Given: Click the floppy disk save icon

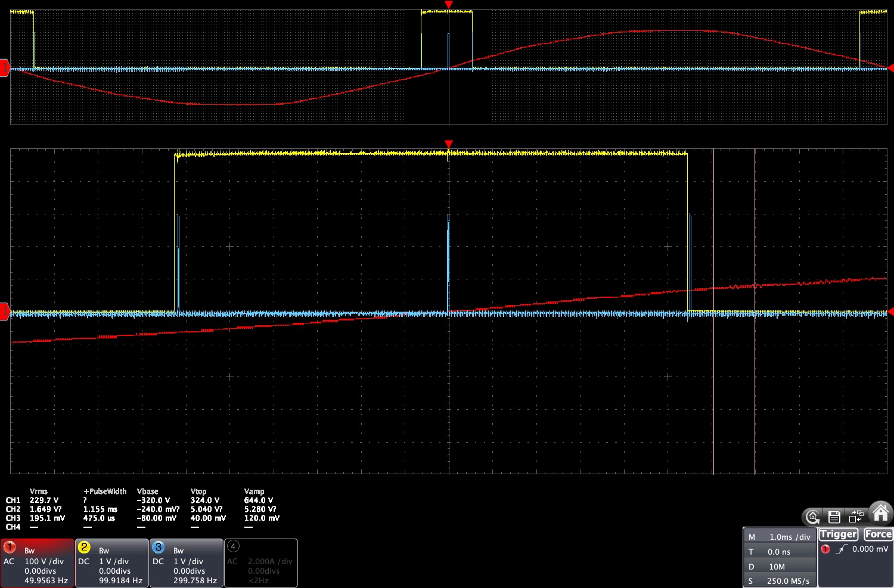Looking at the screenshot, I should coord(834,517).
